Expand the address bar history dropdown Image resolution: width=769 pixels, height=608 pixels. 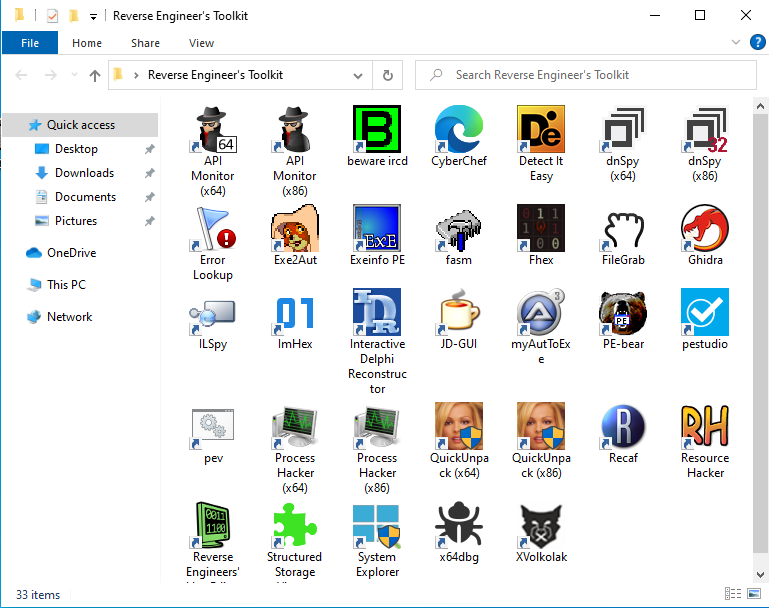point(358,76)
